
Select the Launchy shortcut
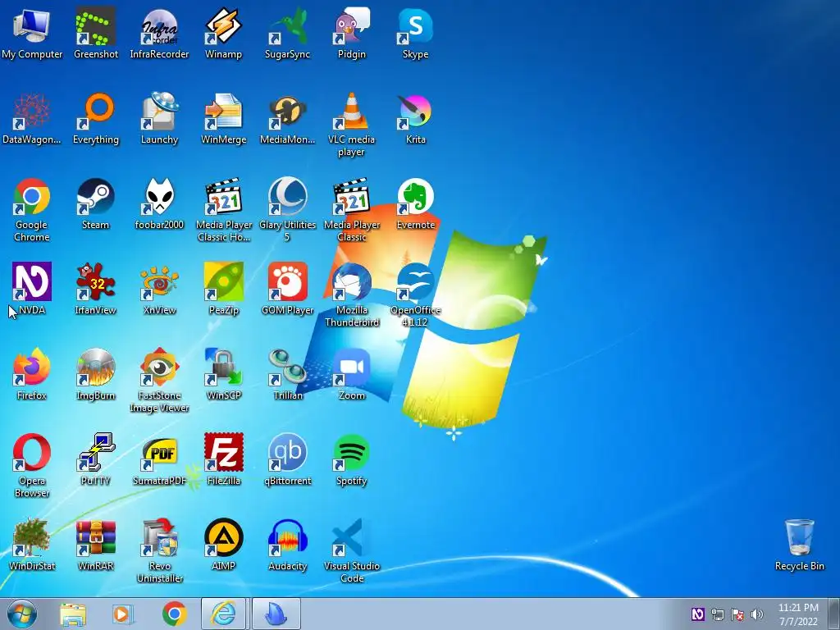coord(160,112)
